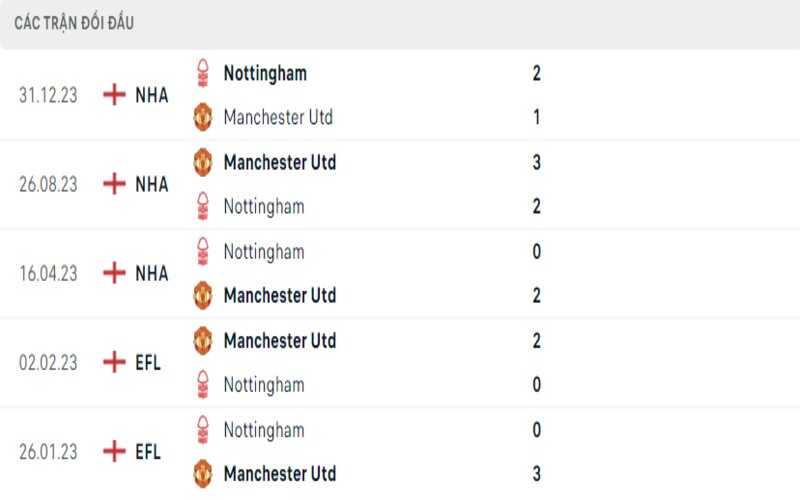Screen dimensions: 800x500
Task: Open Nottingham team in 02.02.23 match
Action: (264, 384)
